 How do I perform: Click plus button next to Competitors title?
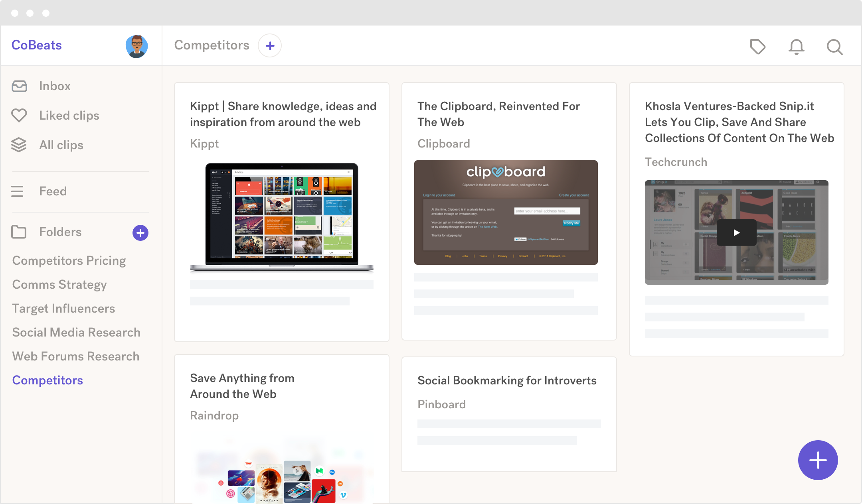[x=270, y=46]
